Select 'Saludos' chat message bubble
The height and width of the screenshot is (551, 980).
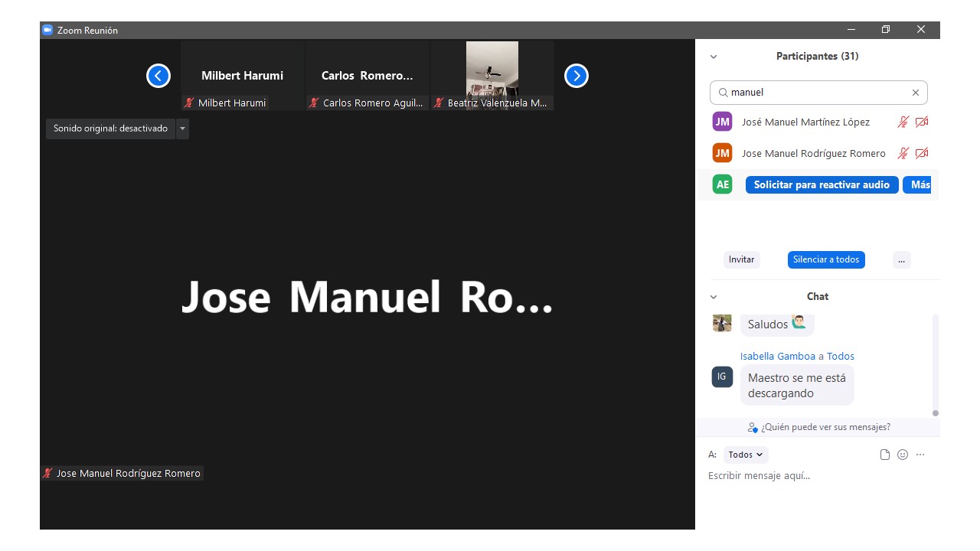click(x=777, y=324)
